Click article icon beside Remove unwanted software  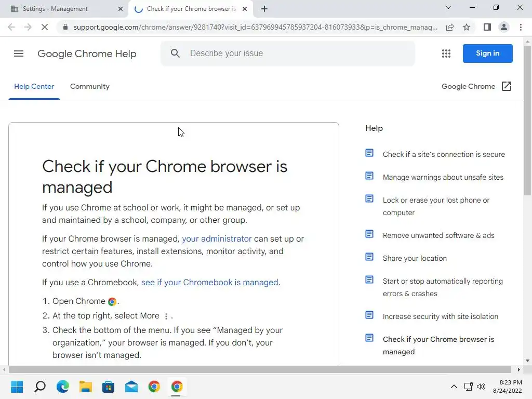pyautogui.click(x=369, y=234)
